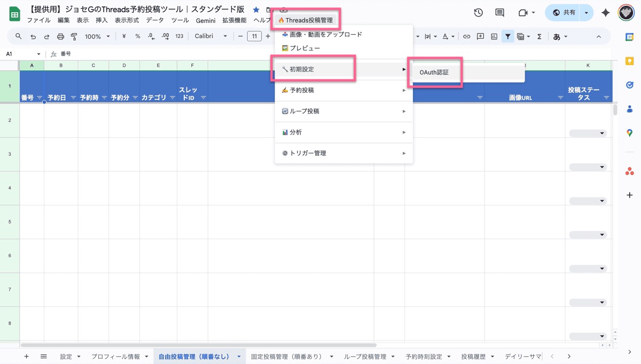
Task: Insert a chart
Action: coord(494,36)
